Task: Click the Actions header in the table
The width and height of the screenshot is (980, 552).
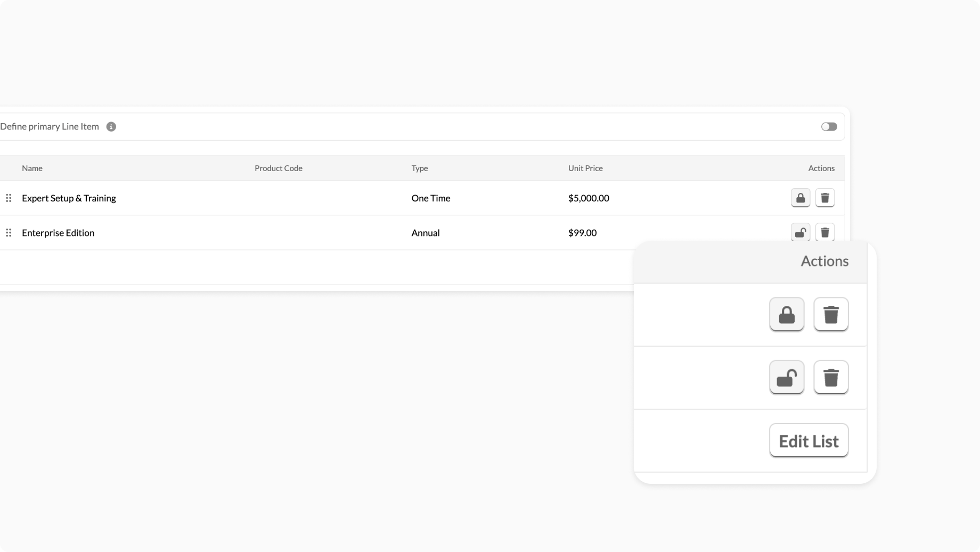Action: pos(821,168)
